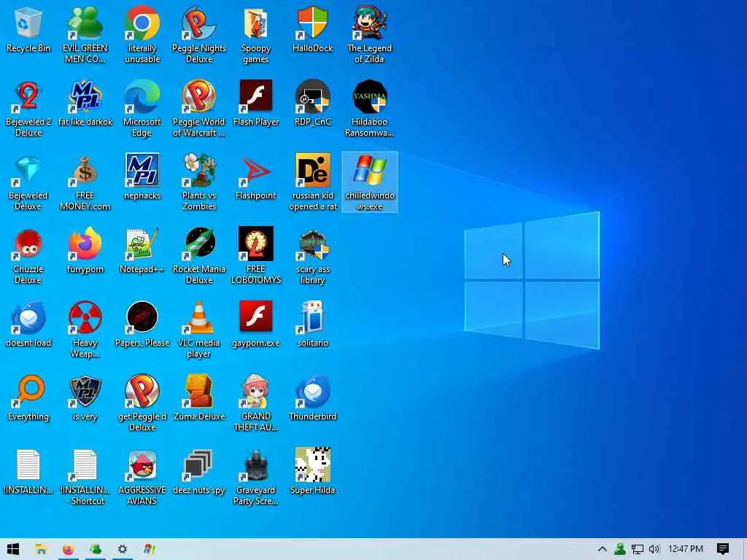Click the 'literally unusable' Chrome shortcut

point(142,34)
